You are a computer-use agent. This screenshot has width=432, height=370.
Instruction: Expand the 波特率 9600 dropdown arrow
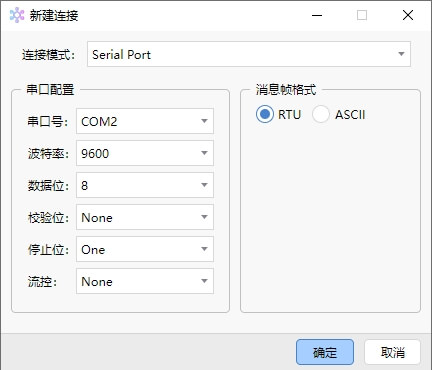coord(204,153)
